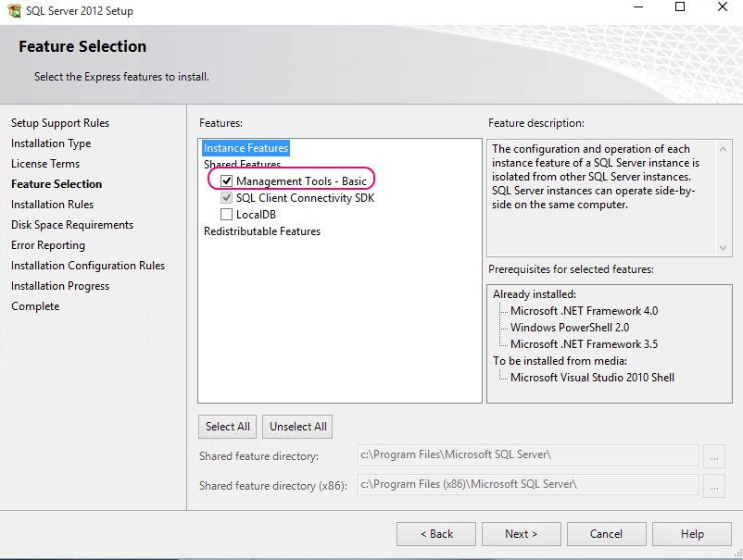Click the feature description text

click(x=595, y=177)
